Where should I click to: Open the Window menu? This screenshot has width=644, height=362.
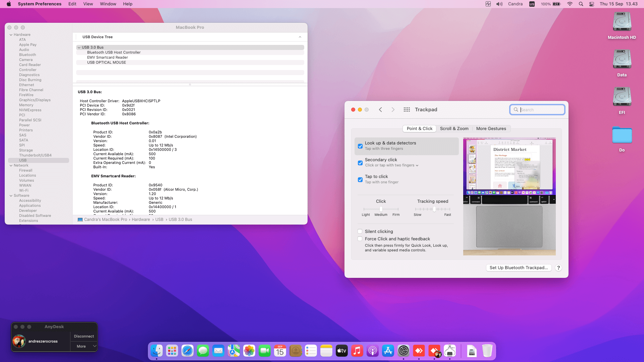tap(108, 4)
